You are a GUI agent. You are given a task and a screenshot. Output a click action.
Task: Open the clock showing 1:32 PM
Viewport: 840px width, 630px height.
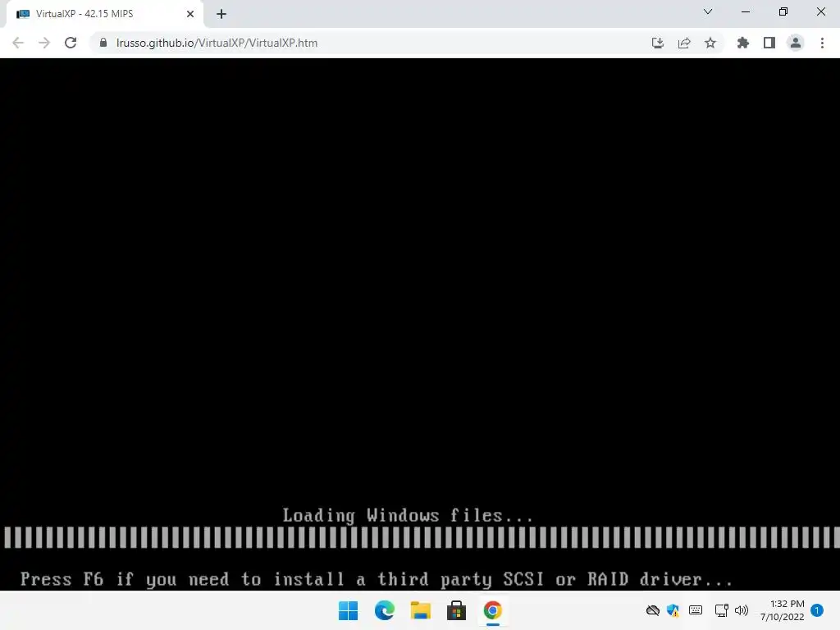coord(782,610)
